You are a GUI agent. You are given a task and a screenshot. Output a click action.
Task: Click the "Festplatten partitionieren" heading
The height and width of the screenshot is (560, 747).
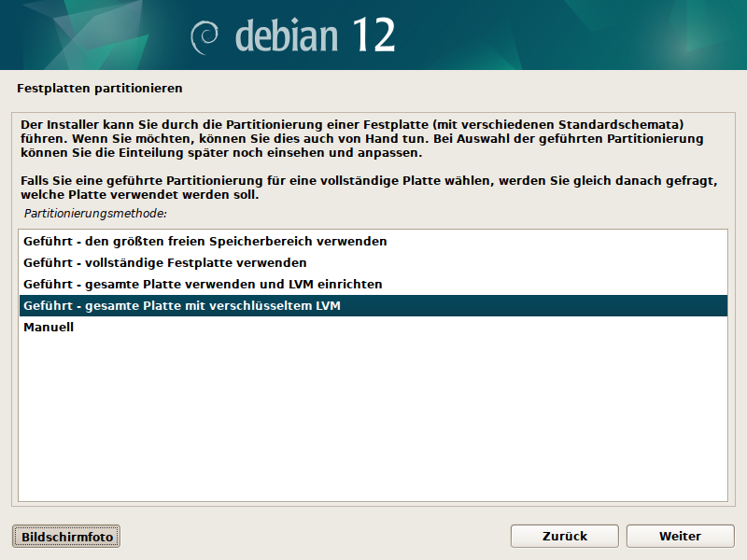[99, 89]
